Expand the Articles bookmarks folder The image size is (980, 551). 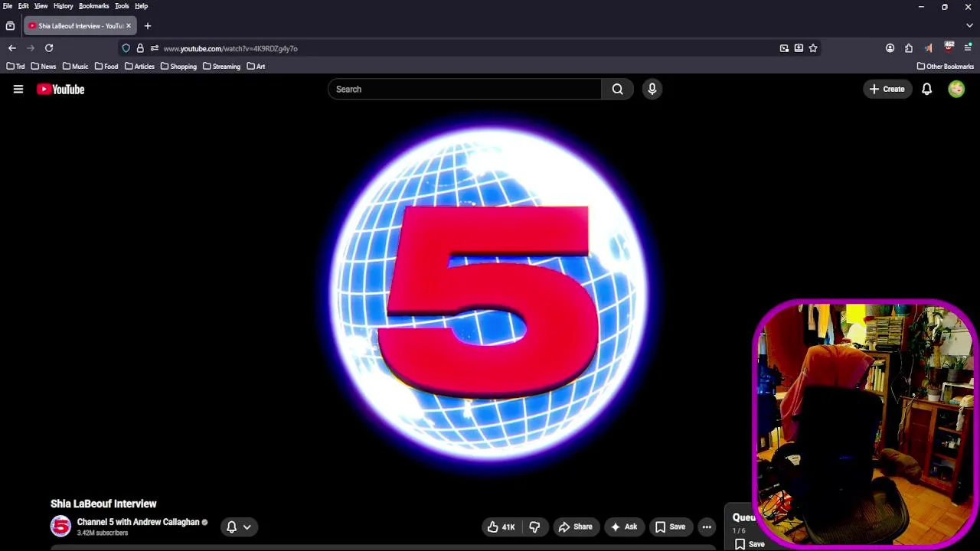pos(139,67)
